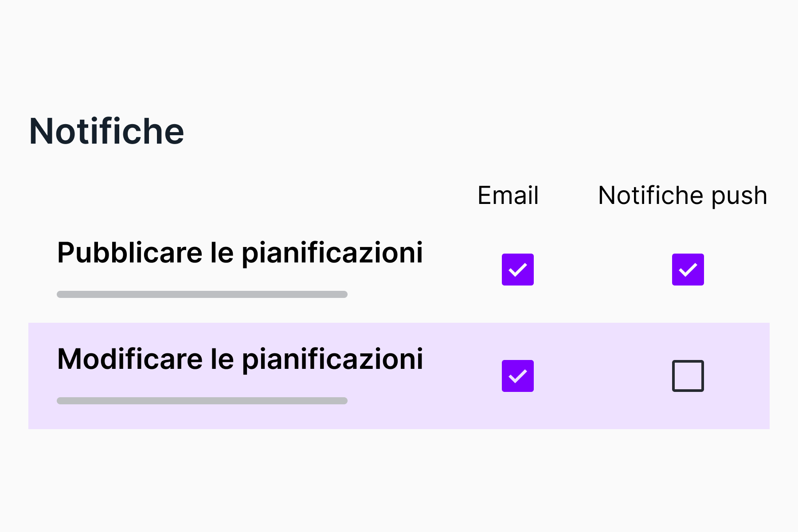Viewport: 798px width, 532px height.
Task: Toggle push alerts for publishing schedules
Action: [688, 270]
